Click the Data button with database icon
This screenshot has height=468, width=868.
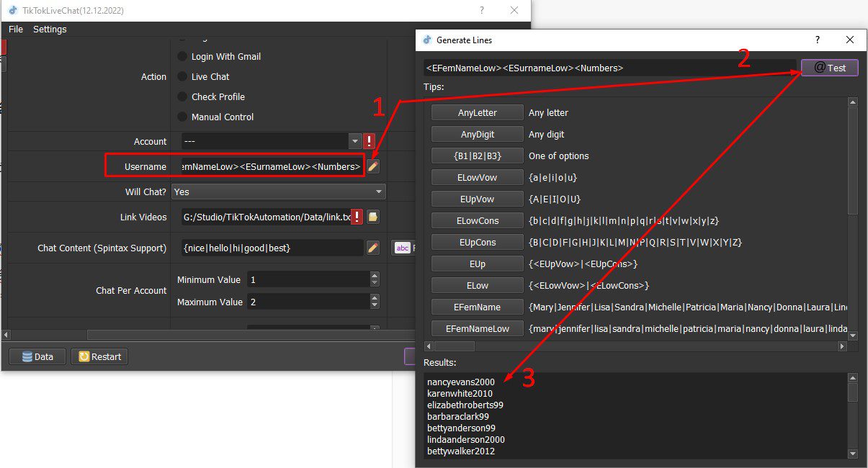(x=37, y=356)
